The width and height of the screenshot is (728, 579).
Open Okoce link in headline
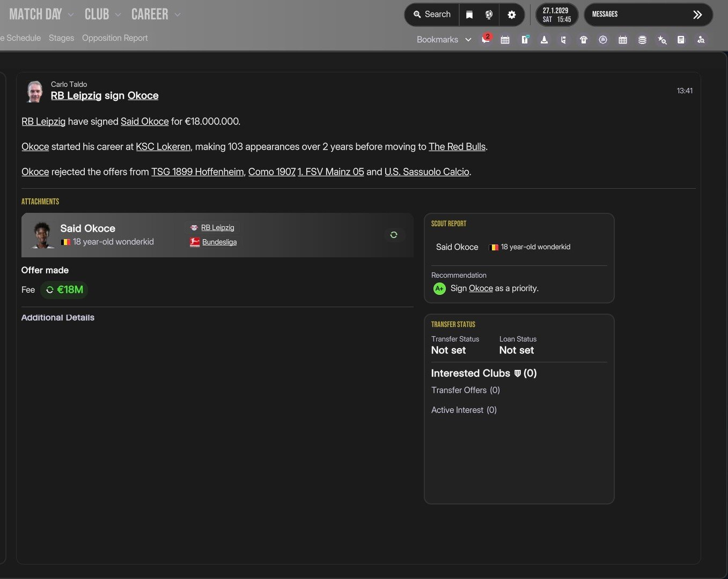click(x=143, y=95)
